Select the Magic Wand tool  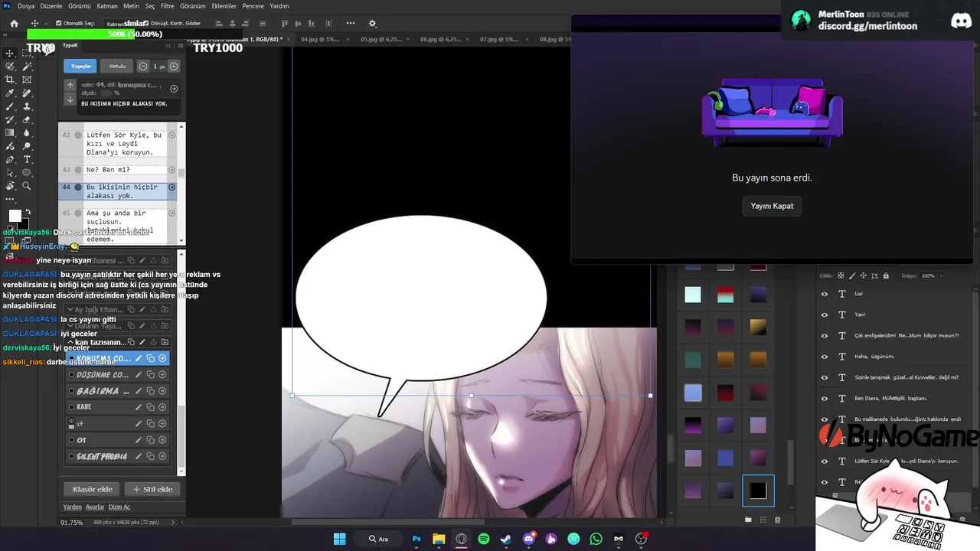(x=27, y=67)
